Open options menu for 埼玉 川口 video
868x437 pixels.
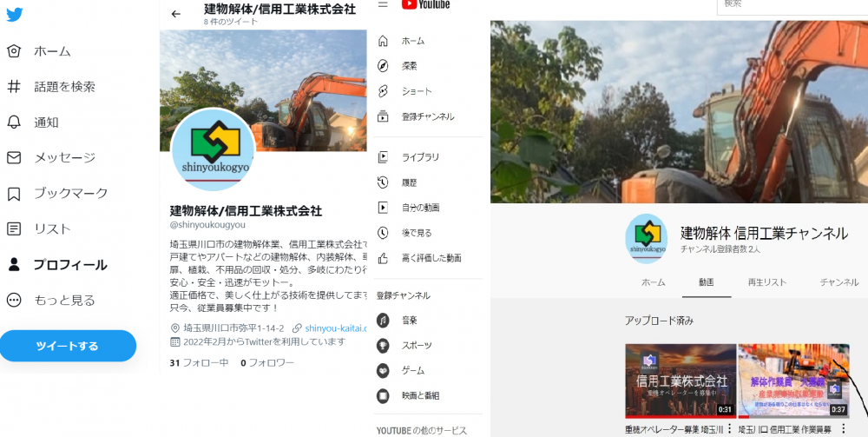pos(843,428)
